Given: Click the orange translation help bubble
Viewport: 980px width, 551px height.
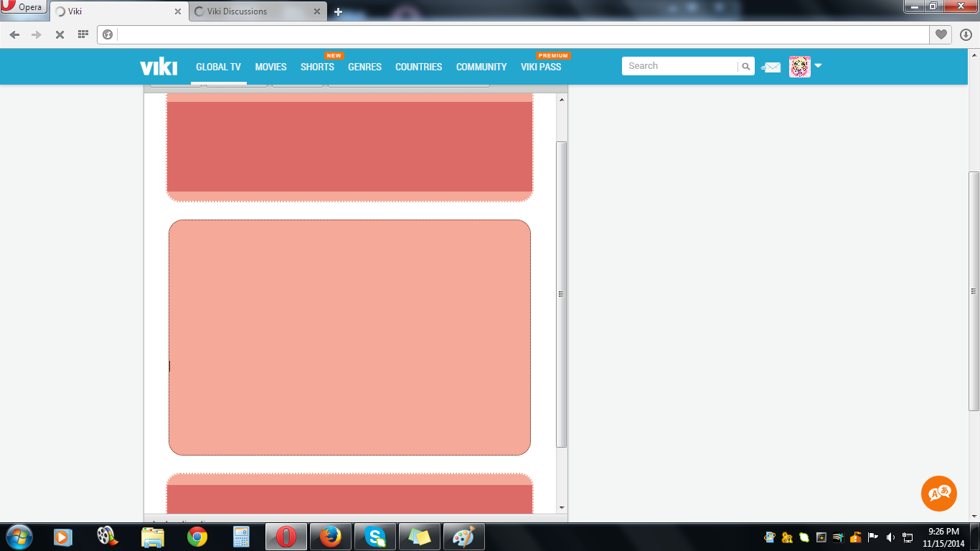Looking at the screenshot, I should pos(939,494).
